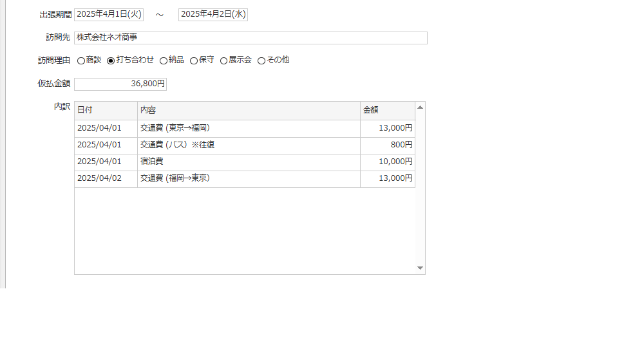The image size is (644, 354).
Task: Select the その他 radio option
Action: (x=261, y=61)
